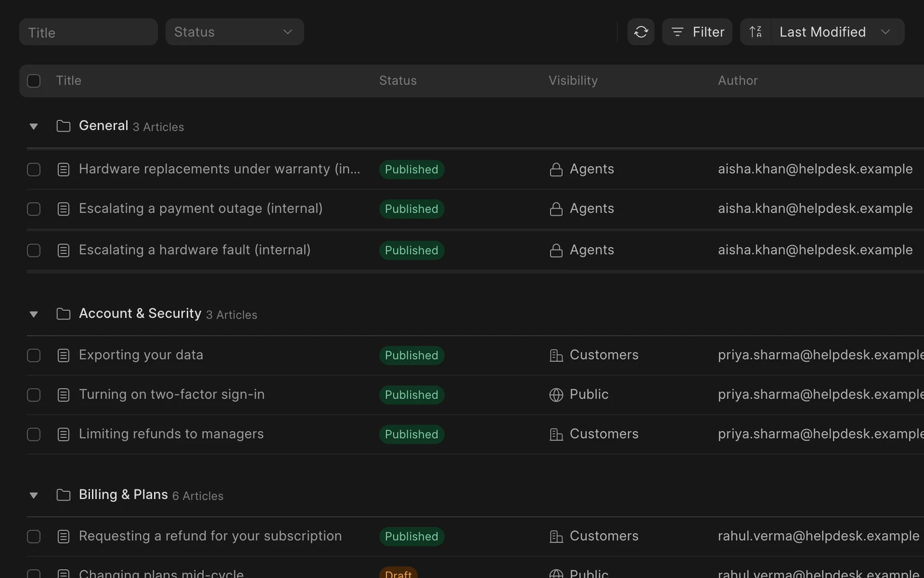The height and width of the screenshot is (578, 924).
Task: Check the Limiting refunds to managers row
Action: (x=34, y=435)
